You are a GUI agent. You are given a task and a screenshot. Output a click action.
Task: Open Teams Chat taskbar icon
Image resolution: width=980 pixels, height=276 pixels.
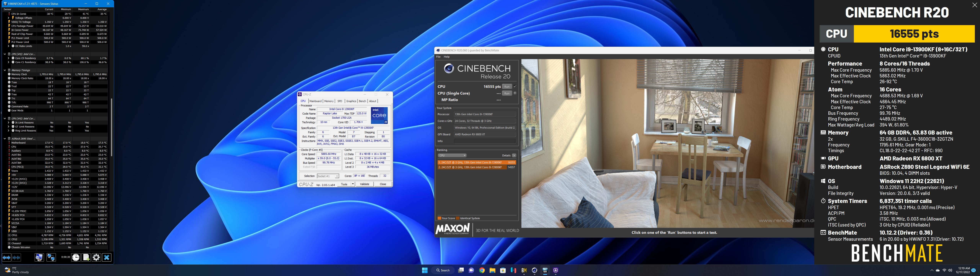471,270
